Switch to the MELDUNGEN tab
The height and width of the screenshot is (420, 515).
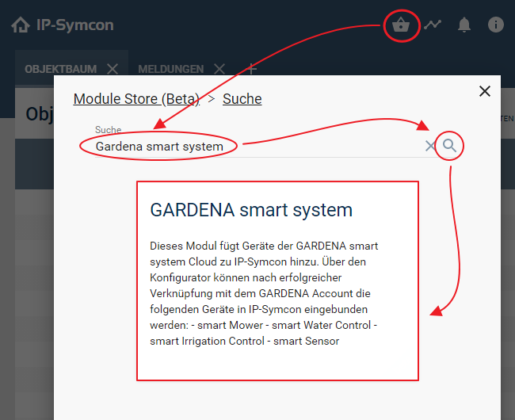[x=170, y=69]
